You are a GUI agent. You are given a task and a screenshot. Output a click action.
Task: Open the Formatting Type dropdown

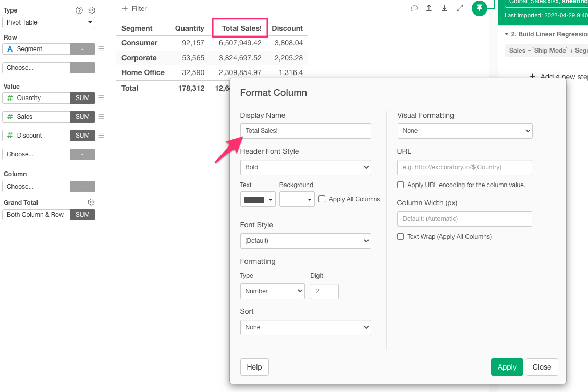(x=272, y=291)
